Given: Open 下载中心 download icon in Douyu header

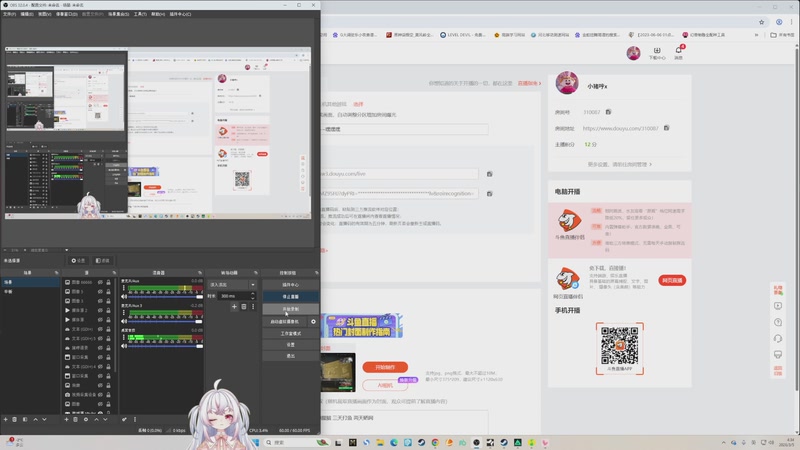Looking at the screenshot, I should (x=657, y=53).
